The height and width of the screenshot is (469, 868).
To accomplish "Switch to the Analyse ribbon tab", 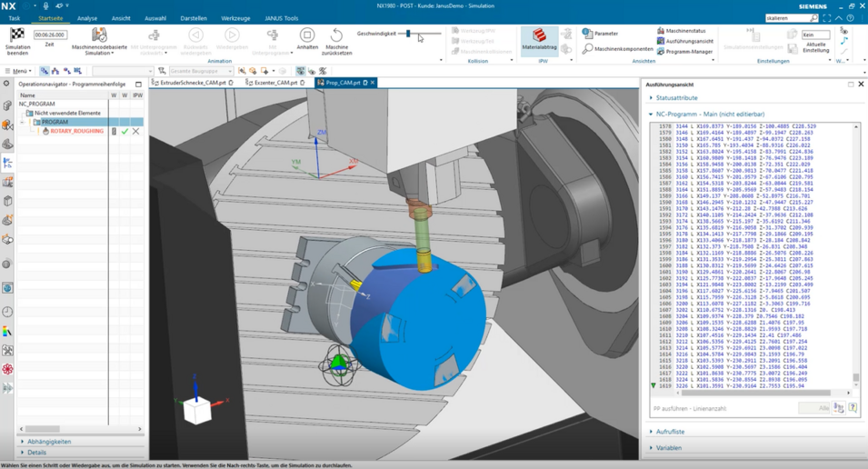I will 87,18.
